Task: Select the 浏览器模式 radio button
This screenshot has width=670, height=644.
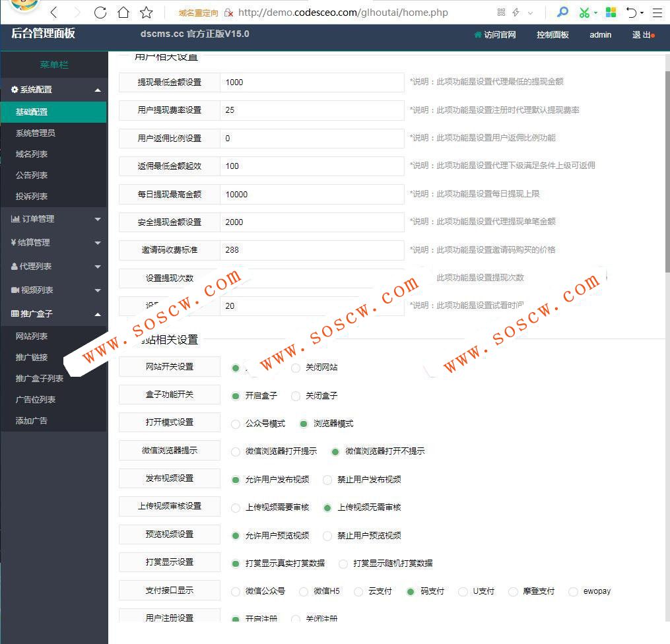Action: tap(304, 424)
